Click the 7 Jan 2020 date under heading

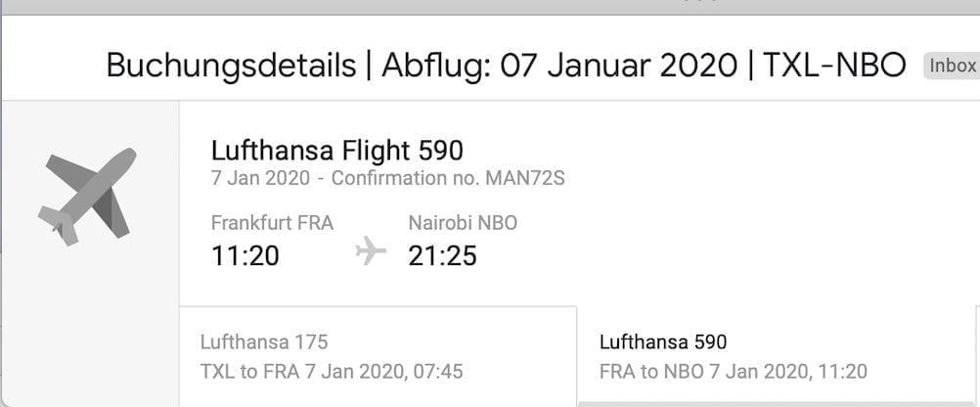[259, 179]
